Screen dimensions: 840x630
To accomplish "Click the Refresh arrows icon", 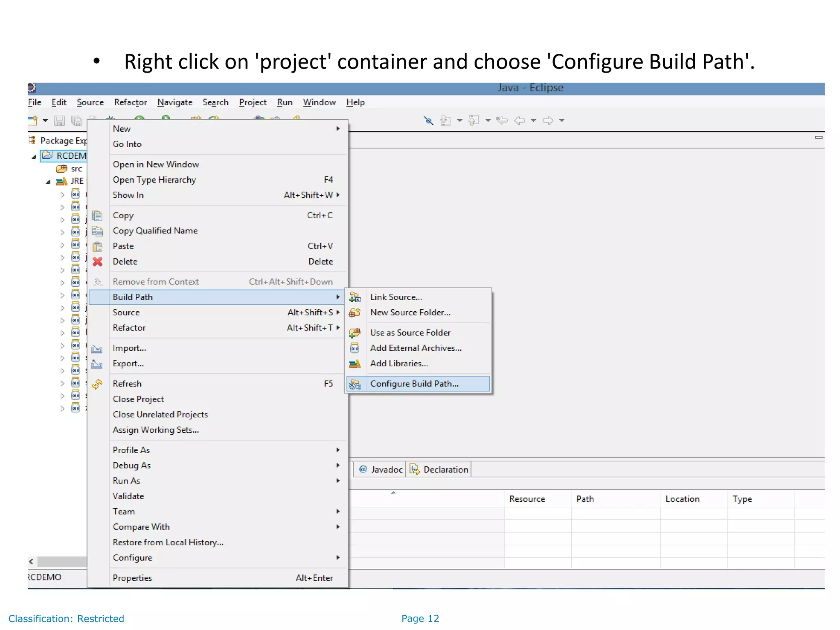I will (x=97, y=384).
